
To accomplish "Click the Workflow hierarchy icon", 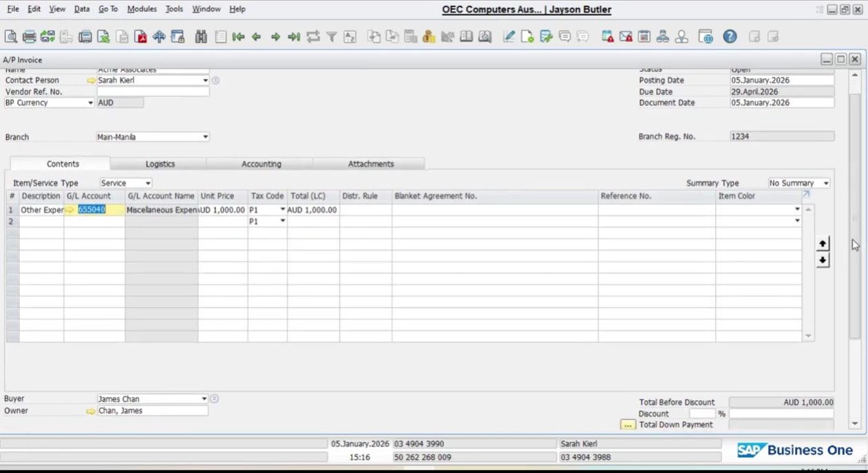I will (663, 36).
